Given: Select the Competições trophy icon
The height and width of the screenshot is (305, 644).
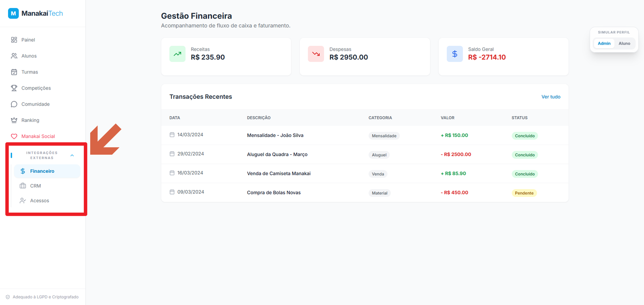Looking at the screenshot, I should point(14,88).
